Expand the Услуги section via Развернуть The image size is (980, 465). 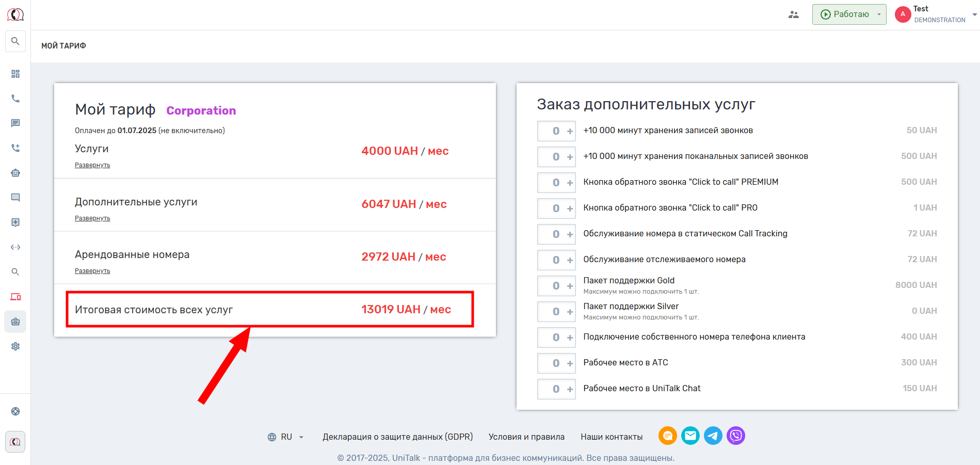point(92,165)
